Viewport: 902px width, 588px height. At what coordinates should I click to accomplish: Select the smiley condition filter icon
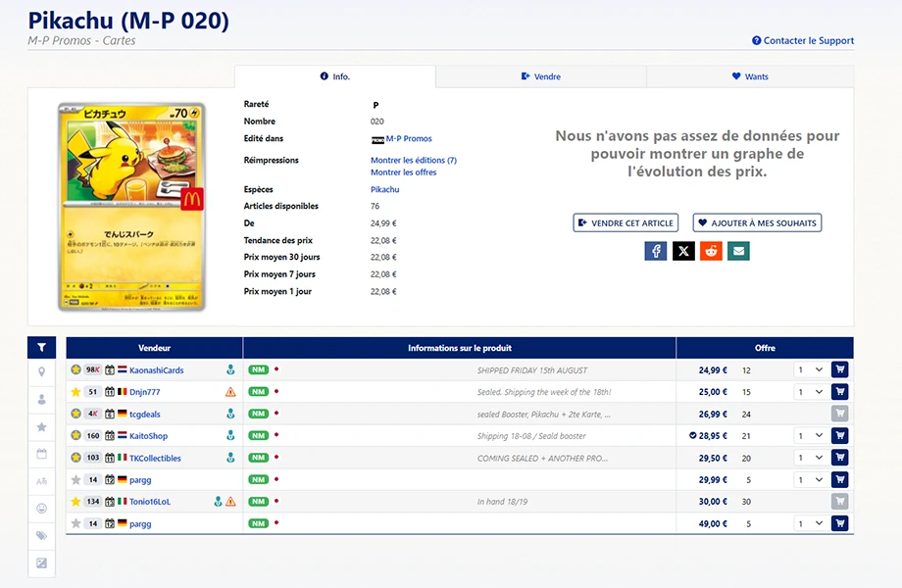[41, 508]
